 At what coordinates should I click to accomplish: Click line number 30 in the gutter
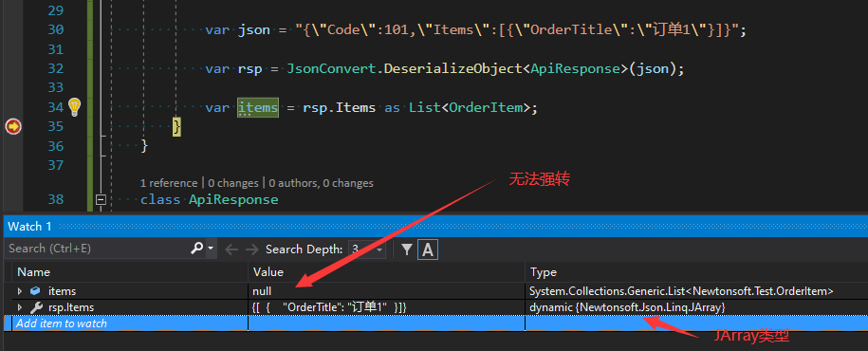[55, 30]
